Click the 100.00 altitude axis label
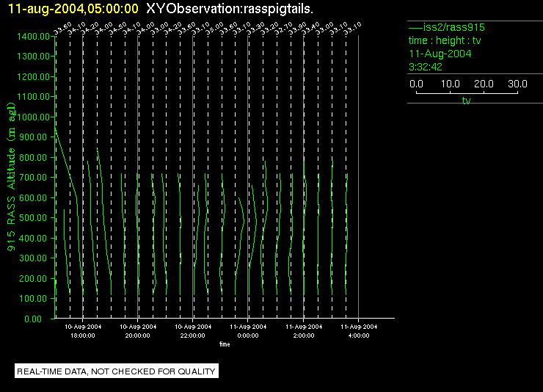Viewport: 543px width, 392px height. click(x=33, y=299)
